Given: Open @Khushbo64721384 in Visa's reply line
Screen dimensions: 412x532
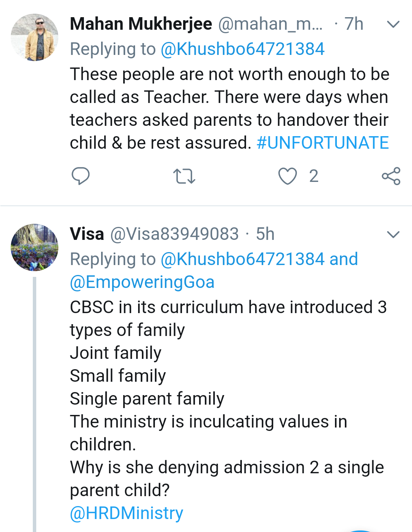Looking at the screenshot, I should [x=243, y=259].
